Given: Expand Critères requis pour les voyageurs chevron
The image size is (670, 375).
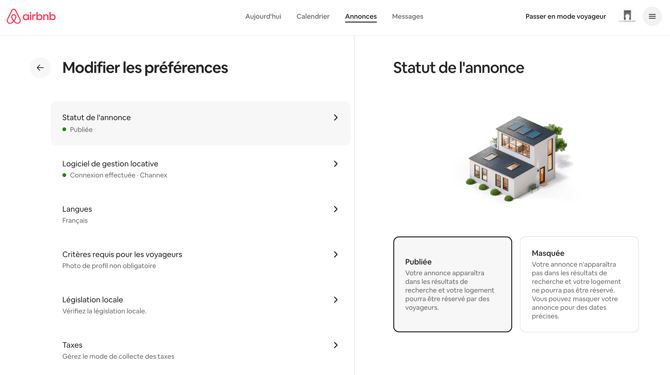Looking at the screenshot, I should [x=335, y=254].
